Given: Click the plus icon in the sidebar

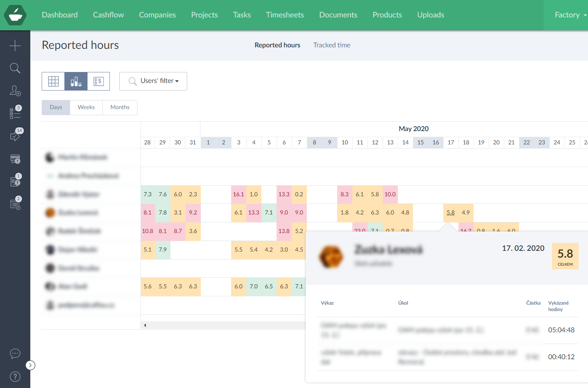Looking at the screenshot, I should coord(15,45).
